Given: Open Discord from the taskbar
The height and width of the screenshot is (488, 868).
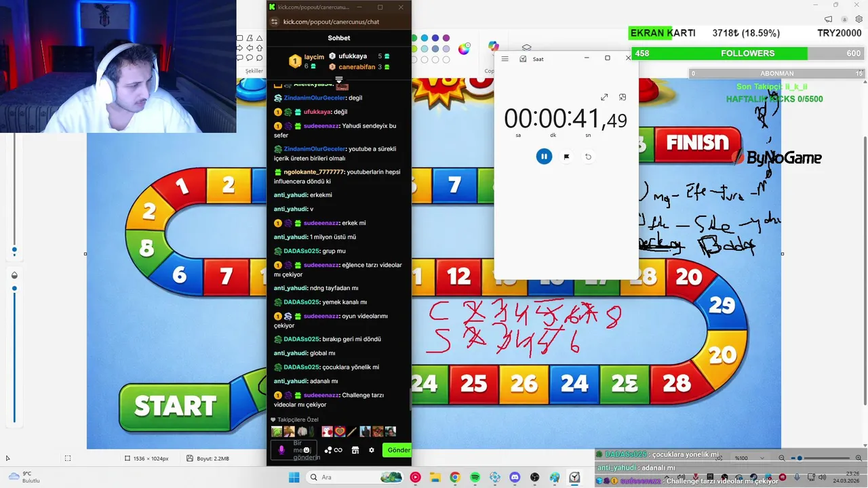Looking at the screenshot, I should pos(515,478).
